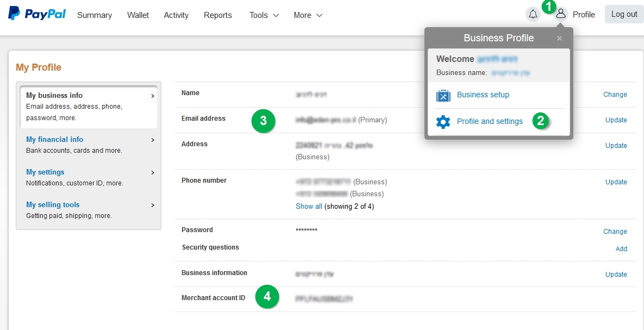The width and height of the screenshot is (644, 330).
Task: Open the Reports page
Action: coord(217,15)
